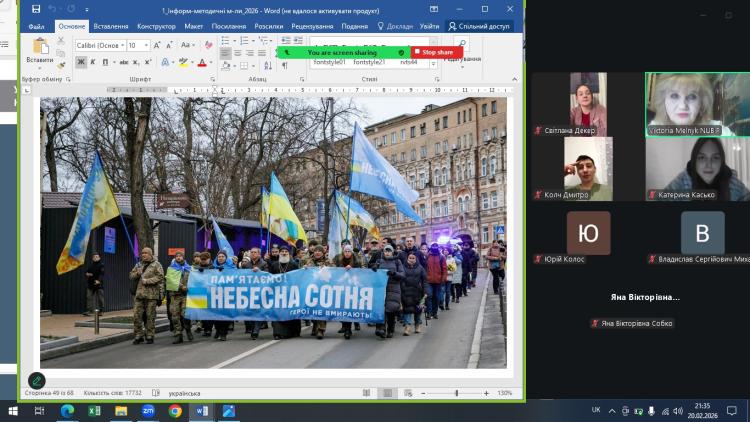Viewport: 750px width, 422px height.
Task: Apply strikethrough abc formatting
Action: coord(124,62)
